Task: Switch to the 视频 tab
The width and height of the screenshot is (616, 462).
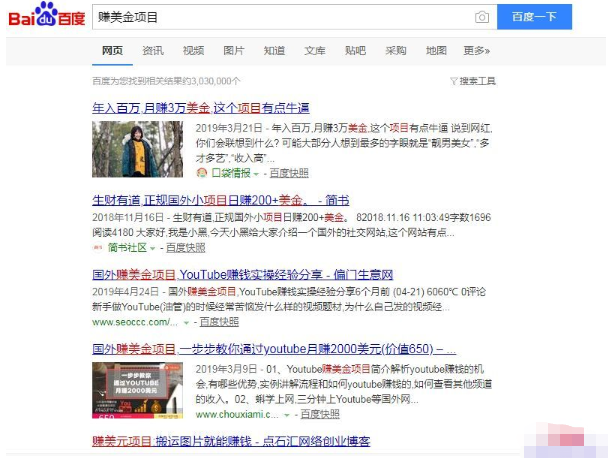Action: click(x=193, y=51)
